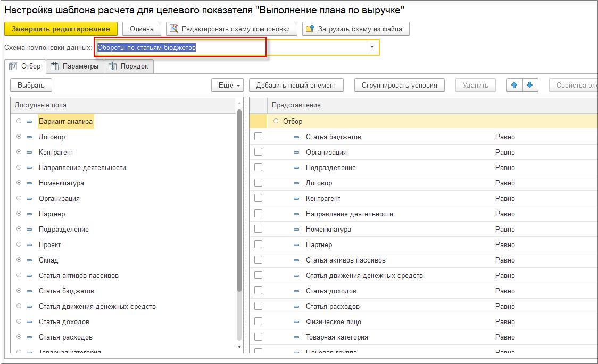Click the Завершить редактирование button

[x=61, y=29]
